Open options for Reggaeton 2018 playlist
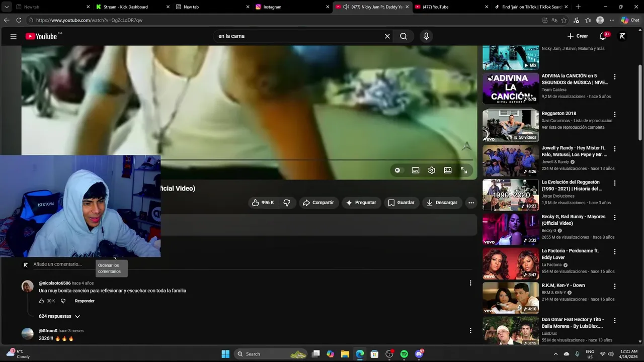This screenshot has height=362, width=644. tap(614, 115)
